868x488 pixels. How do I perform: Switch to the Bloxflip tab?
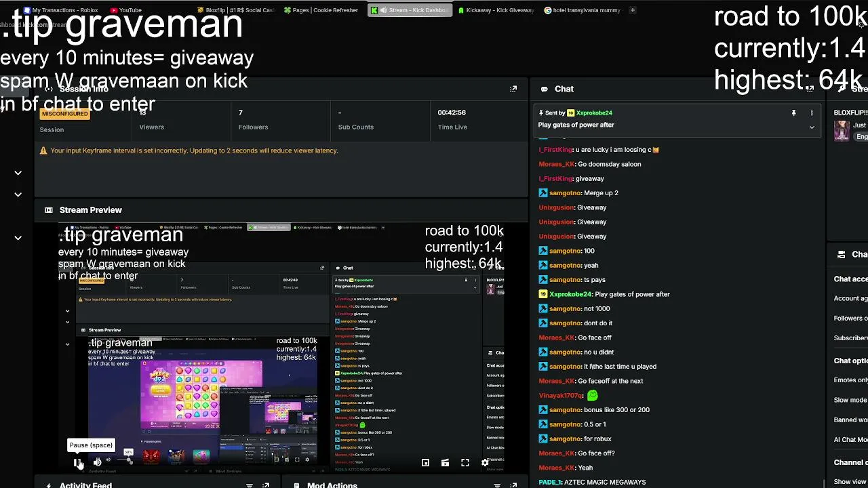(x=235, y=10)
